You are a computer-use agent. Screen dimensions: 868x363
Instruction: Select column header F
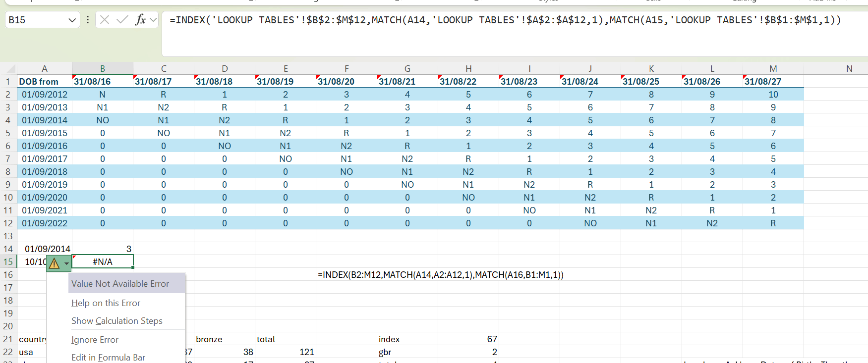click(x=347, y=69)
